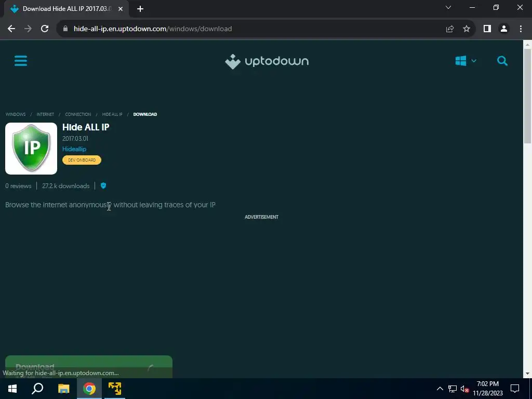532x399 pixels.
Task: Share this page from address bar
Action: [450, 29]
